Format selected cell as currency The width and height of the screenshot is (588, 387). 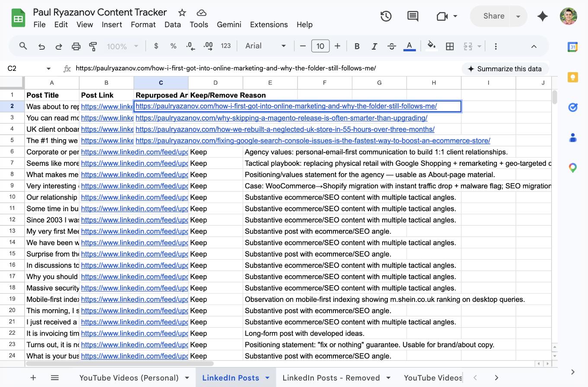(x=156, y=46)
